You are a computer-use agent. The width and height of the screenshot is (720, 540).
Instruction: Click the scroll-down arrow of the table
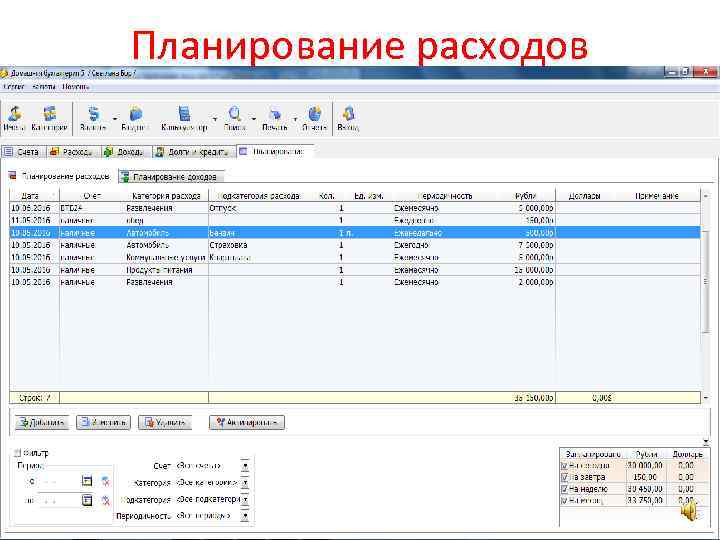pyautogui.click(x=706, y=398)
